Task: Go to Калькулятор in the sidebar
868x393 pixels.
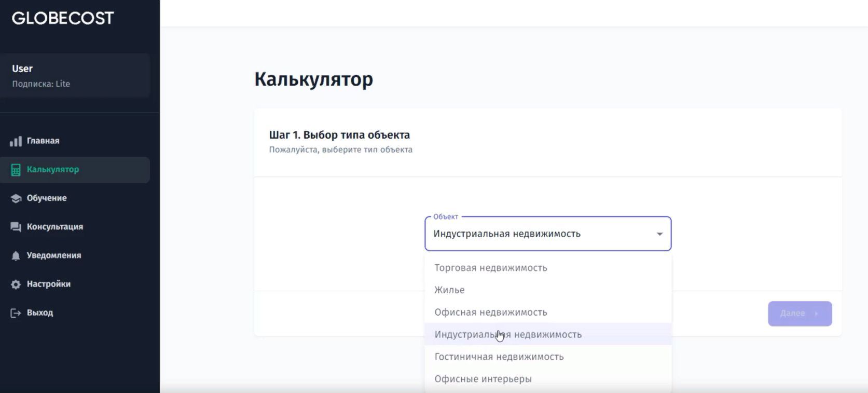Action: point(75,170)
